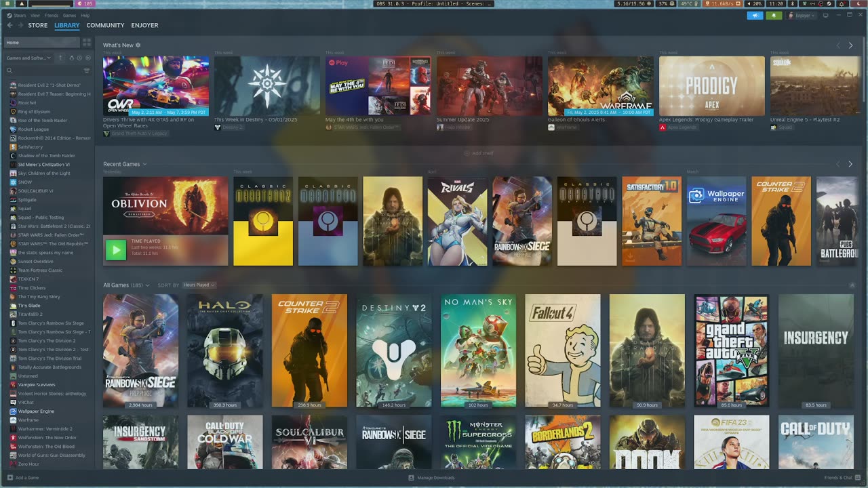Open No Man's Sky cover
The image size is (868, 488).
point(478,351)
